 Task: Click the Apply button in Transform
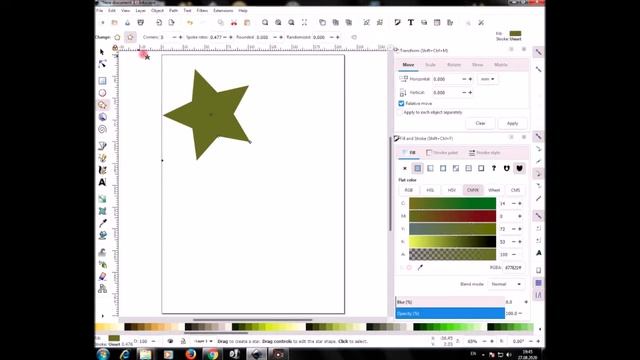click(512, 123)
